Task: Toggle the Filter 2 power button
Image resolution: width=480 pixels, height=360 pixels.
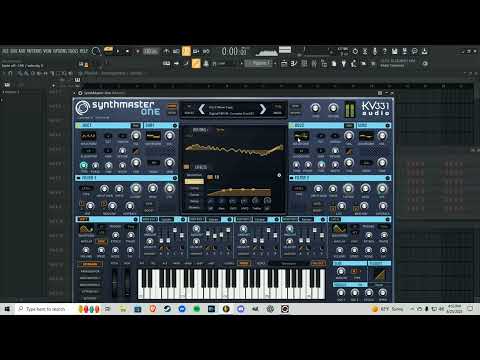Action: point(388,178)
